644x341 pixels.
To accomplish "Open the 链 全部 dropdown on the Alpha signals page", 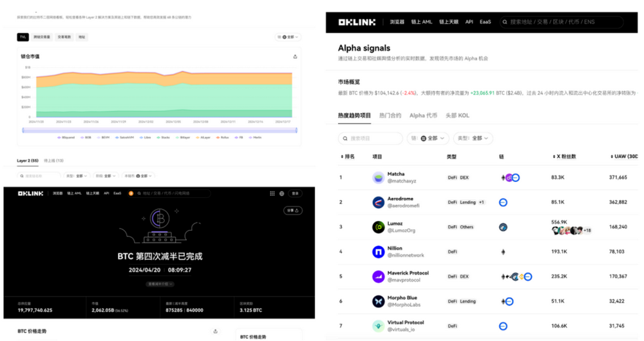I will [x=428, y=139].
